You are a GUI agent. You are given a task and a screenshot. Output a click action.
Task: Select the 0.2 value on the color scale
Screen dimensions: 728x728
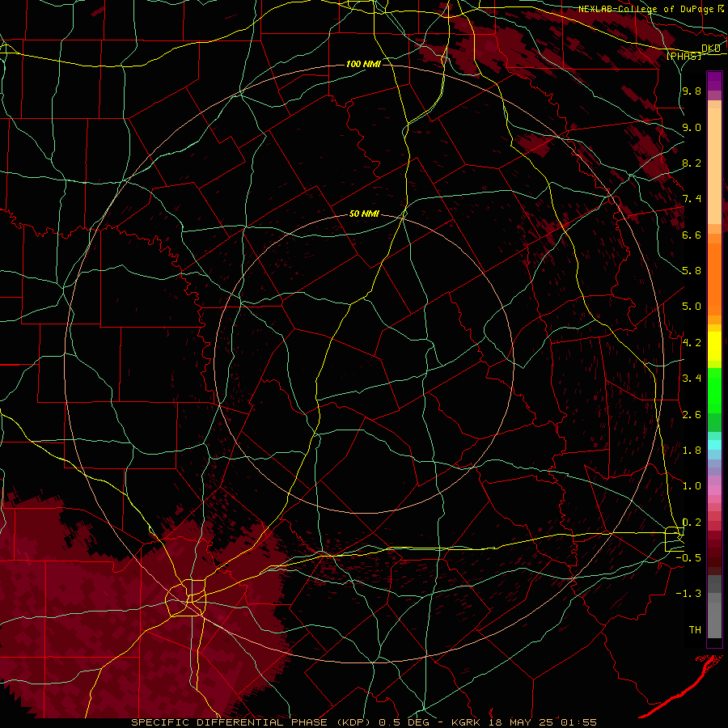pyautogui.click(x=692, y=523)
